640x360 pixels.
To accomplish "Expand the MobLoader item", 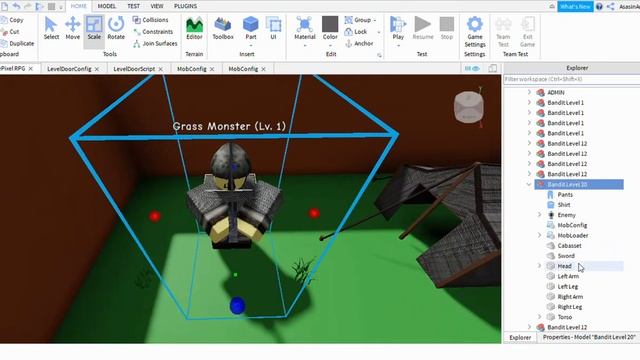I will point(540,235).
